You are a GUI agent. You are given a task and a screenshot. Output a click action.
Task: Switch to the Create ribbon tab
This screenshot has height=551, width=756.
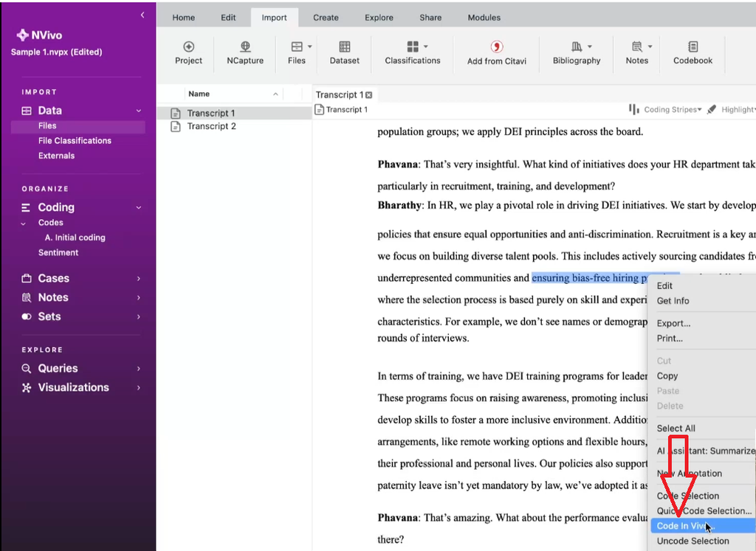pyautogui.click(x=326, y=18)
